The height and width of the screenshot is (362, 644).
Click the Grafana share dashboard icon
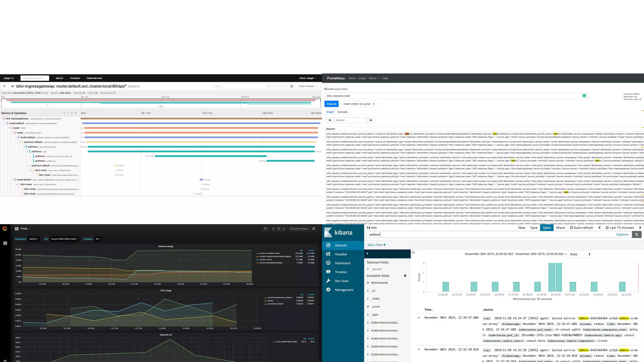(x=265, y=228)
